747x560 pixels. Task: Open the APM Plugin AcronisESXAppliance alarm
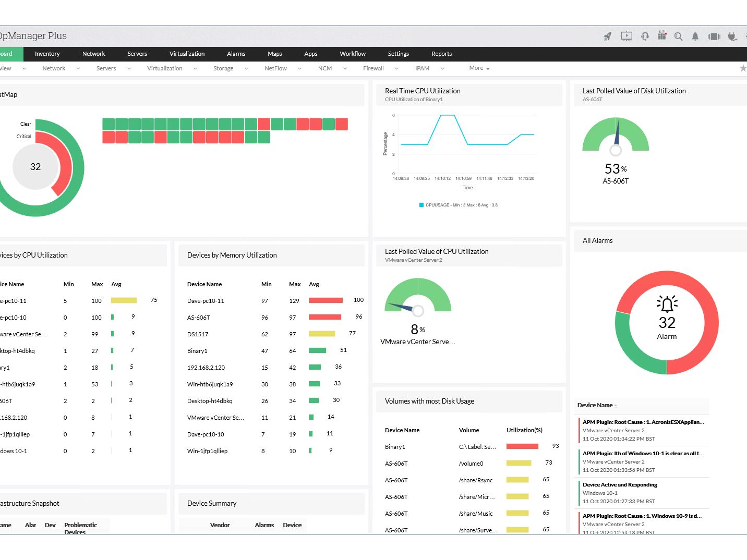pos(643,422)
